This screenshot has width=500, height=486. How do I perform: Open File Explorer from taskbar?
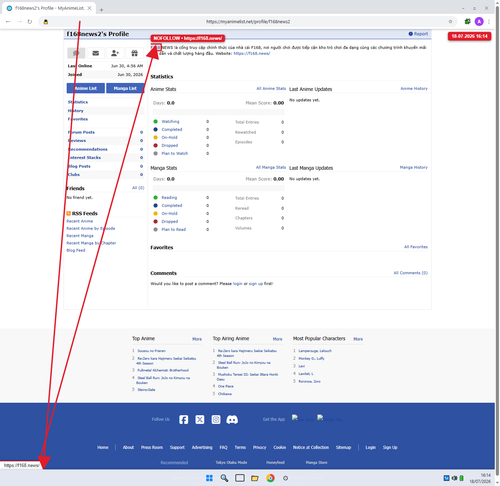(x=255, y=478)
